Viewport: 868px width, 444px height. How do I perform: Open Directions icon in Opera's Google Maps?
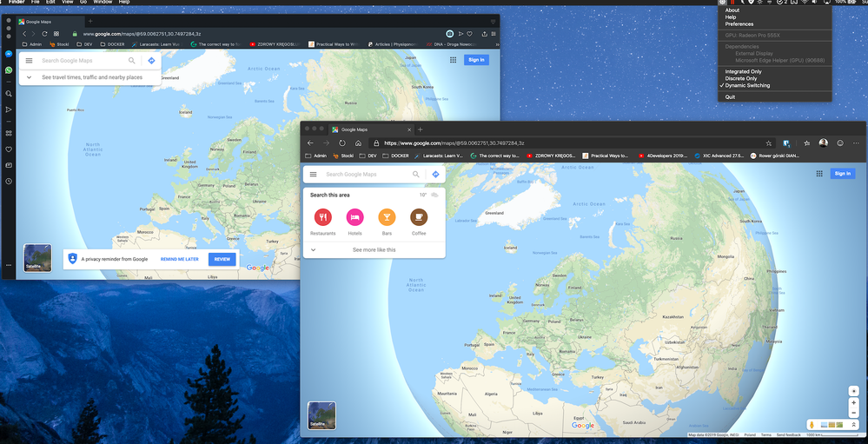tap(151, 61)
